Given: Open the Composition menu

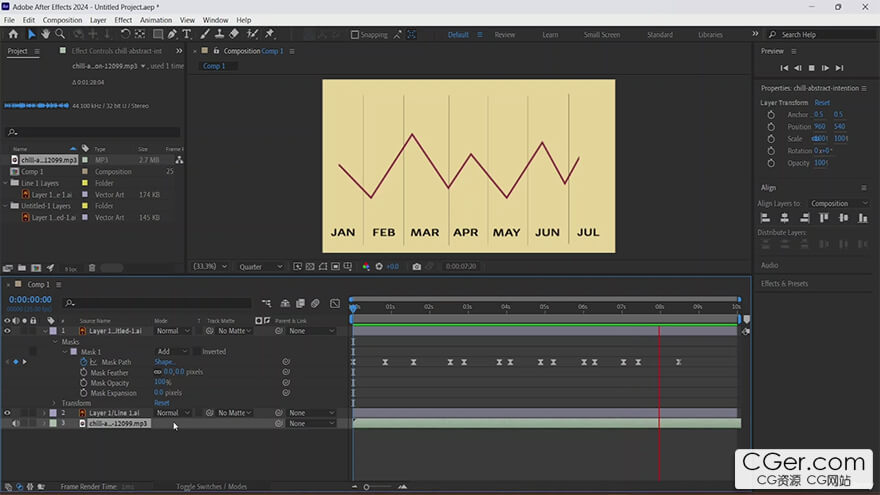Looking at the screenshot, I should (62, 20).
